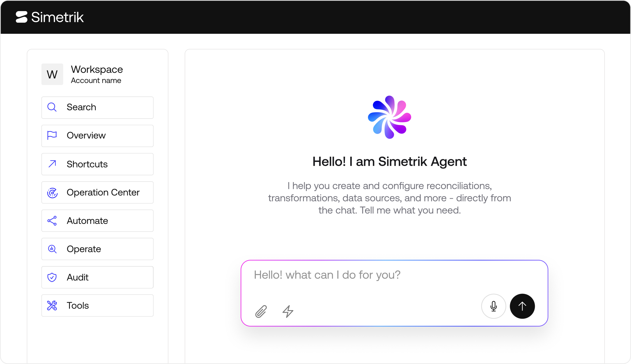
Task: Click the radar icon for Operation Center
Action: 52,192
